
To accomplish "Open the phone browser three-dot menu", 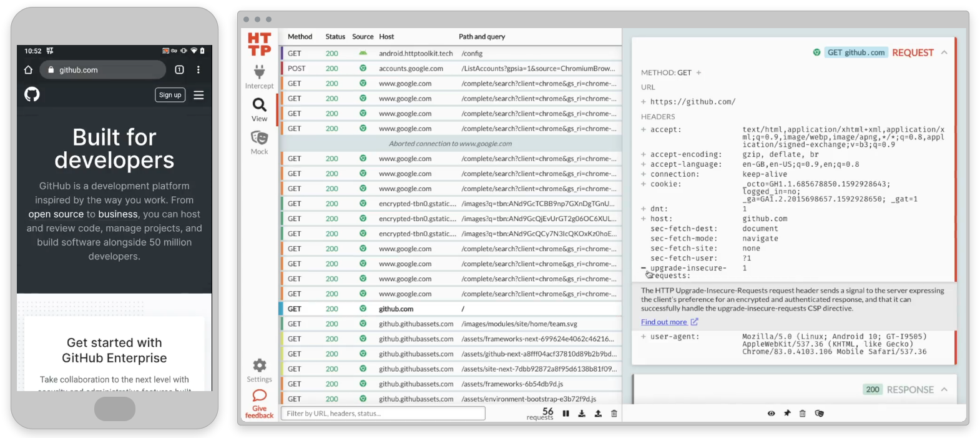I will point(198,69).
